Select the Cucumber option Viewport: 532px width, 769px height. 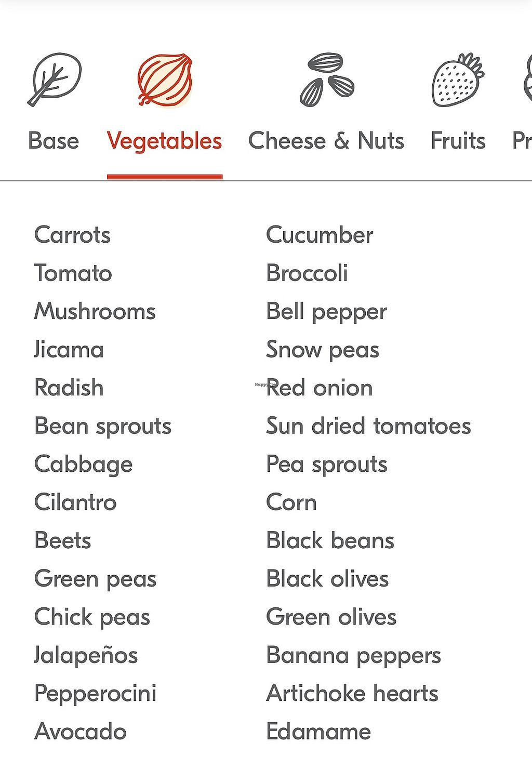point(320,235)
